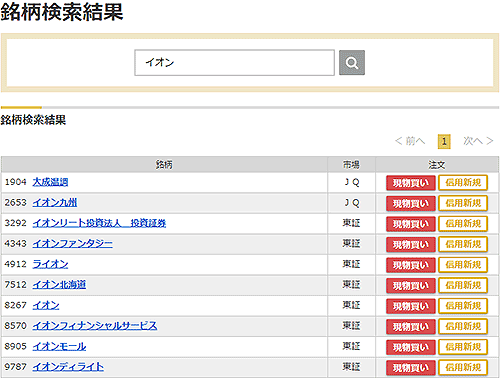
Task: Click 信用新規 for 2653 イオン九州
Action: point(463,203)
